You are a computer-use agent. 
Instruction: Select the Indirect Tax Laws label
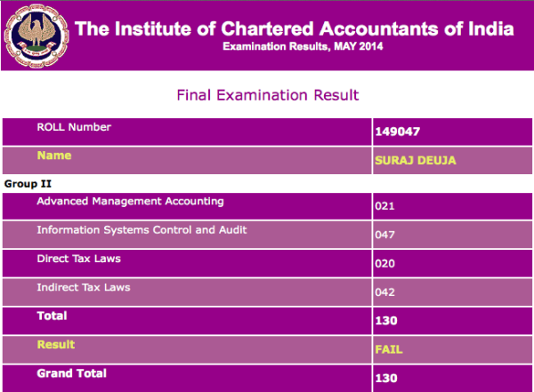point(83,287)
